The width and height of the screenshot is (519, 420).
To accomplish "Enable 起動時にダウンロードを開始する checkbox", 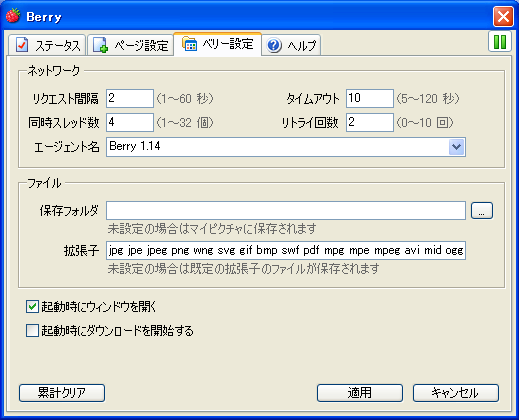I will click(x=32, y=331).
